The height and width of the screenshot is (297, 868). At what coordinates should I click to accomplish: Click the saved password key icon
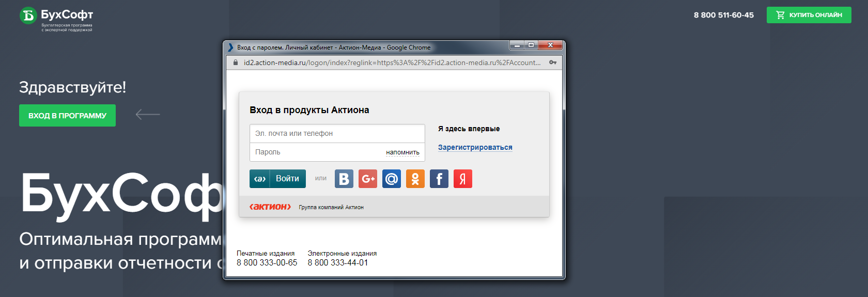(553, 62)
